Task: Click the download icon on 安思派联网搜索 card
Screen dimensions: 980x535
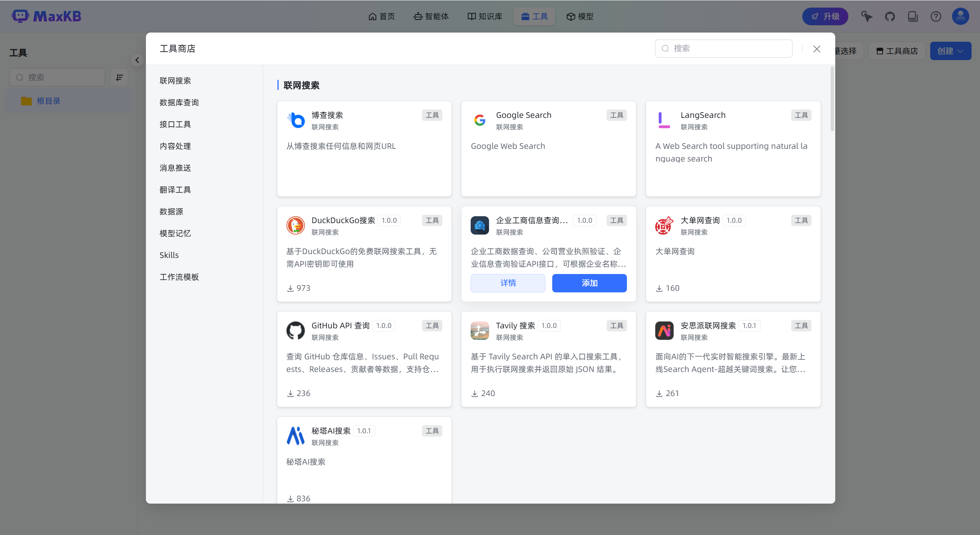Action: tap(659, 393)
